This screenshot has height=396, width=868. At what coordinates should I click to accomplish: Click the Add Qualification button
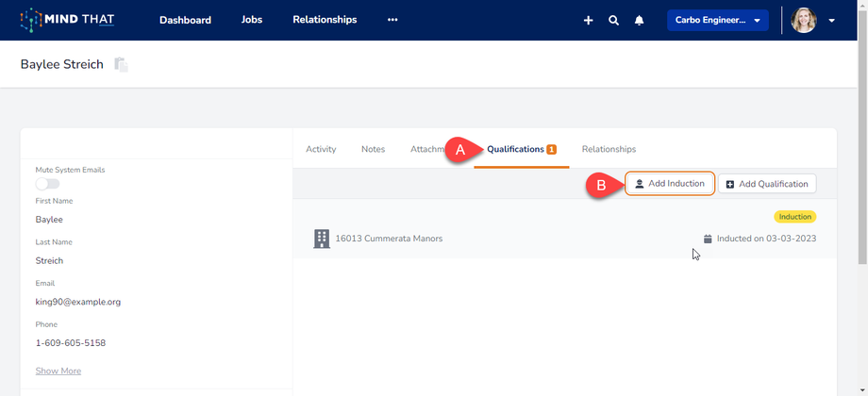766,184
